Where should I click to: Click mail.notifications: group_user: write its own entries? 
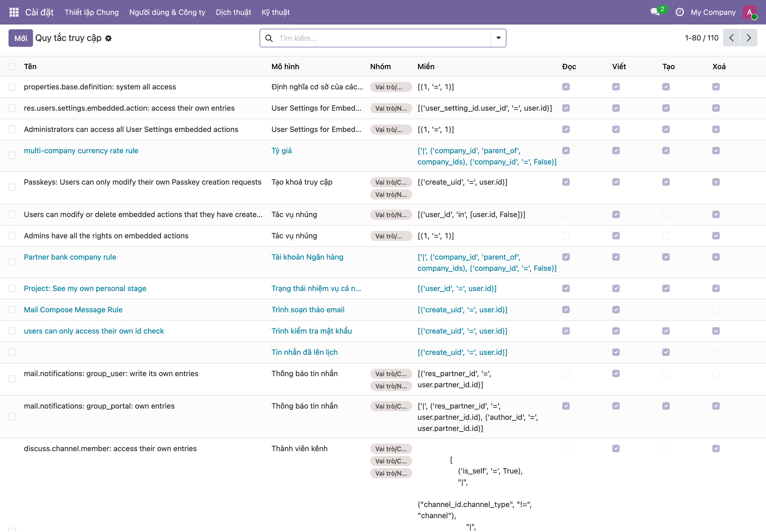point(111,374)
